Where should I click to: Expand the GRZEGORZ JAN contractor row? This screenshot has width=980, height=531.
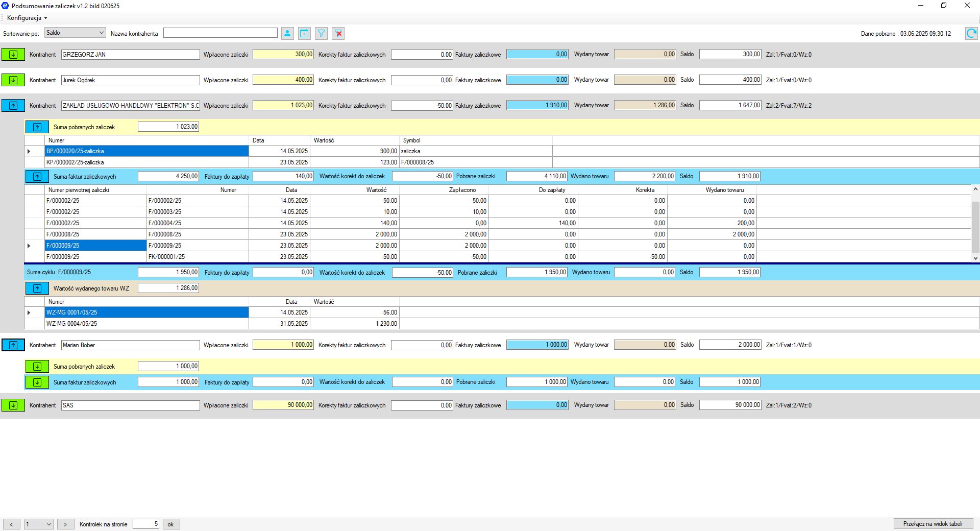tap(13, 55)
